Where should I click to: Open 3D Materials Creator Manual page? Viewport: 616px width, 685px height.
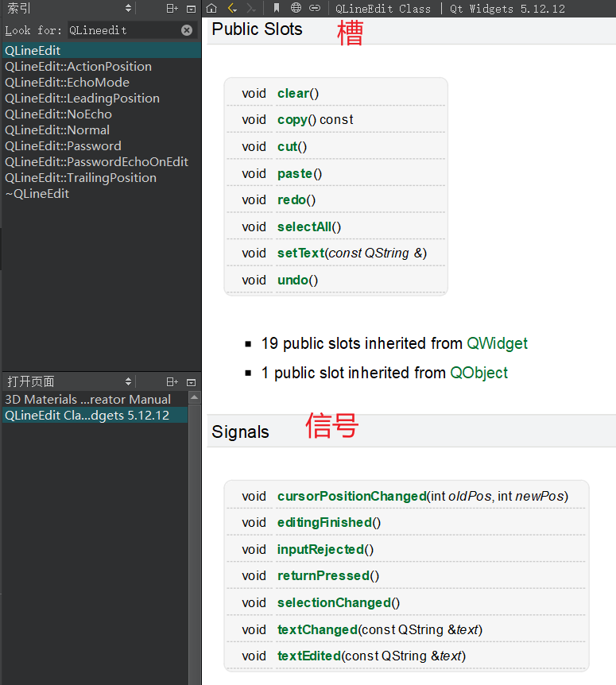click(95, 399)
